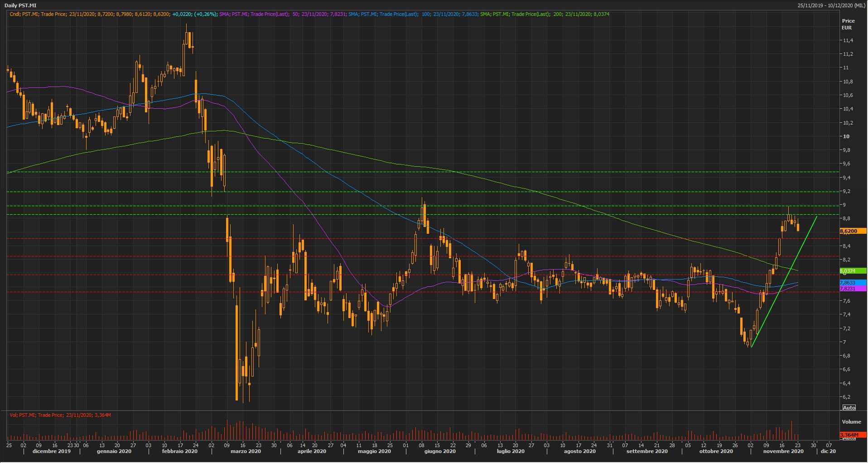Image resolution: width=868 pixels, height=463 pixels.
Task: Select the topmost dashed green horizontal line
Action: pos(408,172)
